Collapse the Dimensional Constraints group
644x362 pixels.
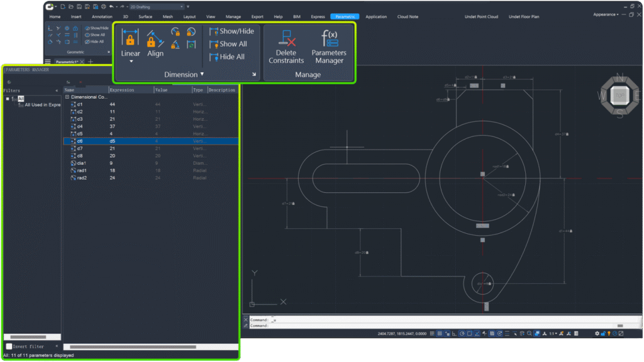67,97
